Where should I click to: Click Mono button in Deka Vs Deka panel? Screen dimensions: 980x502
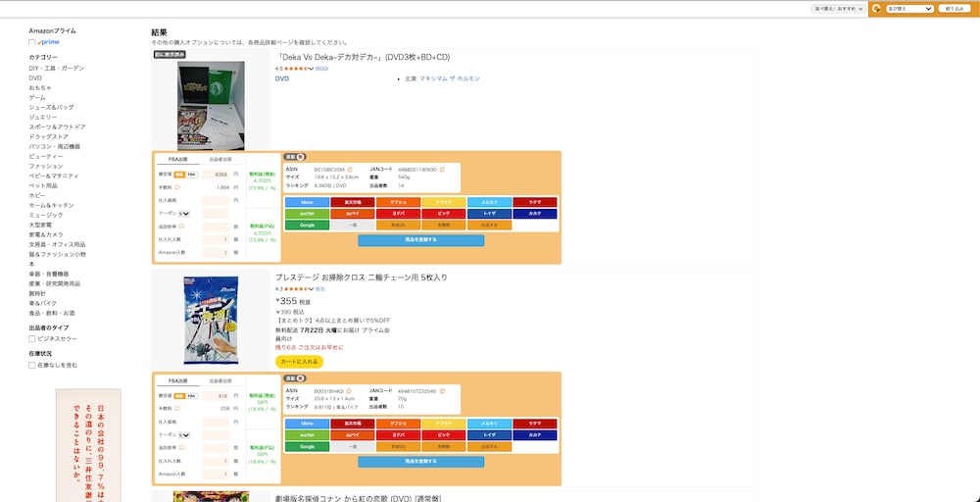pos(307,203)
